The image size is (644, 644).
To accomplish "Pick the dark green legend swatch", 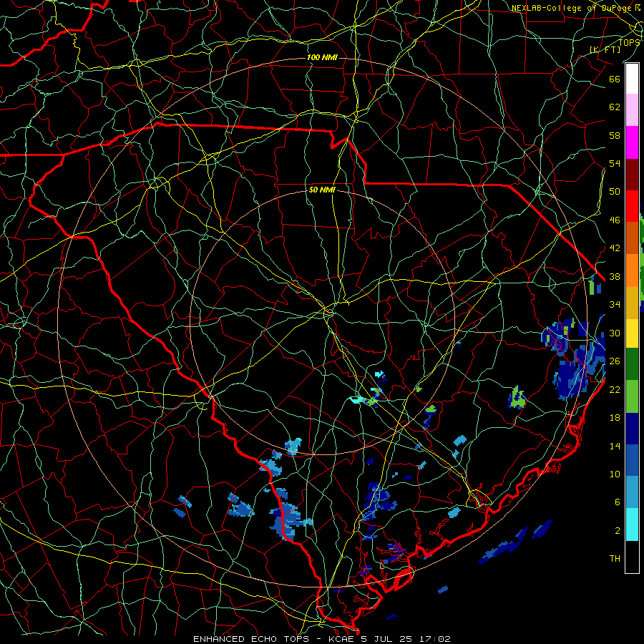I will 632,364.
